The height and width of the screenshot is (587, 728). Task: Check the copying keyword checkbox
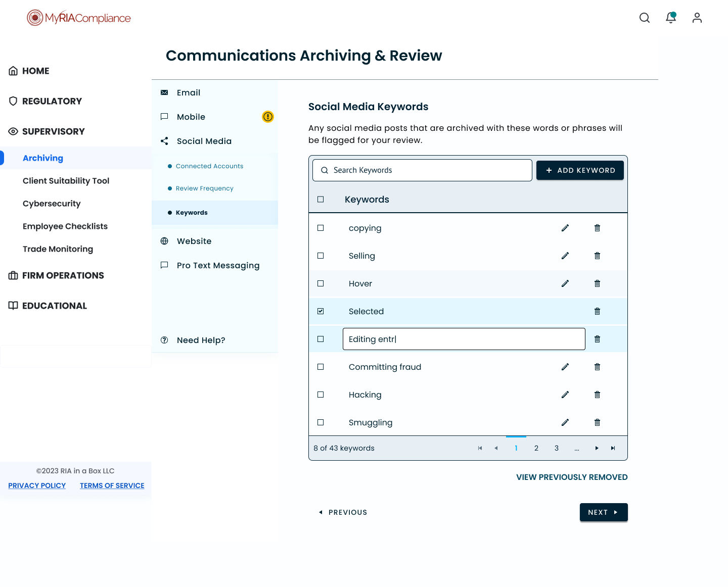321,228
